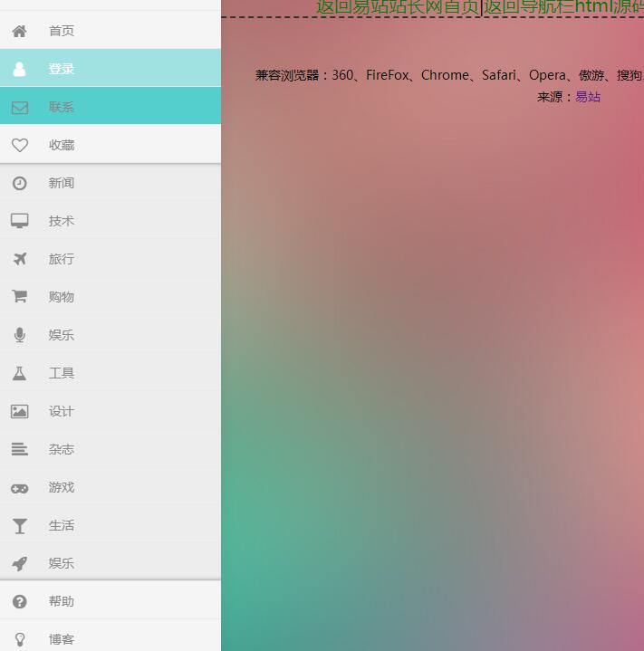644x651 pixels.
Task: Click the envelope icon for 联系
Action: pos(20,108)
